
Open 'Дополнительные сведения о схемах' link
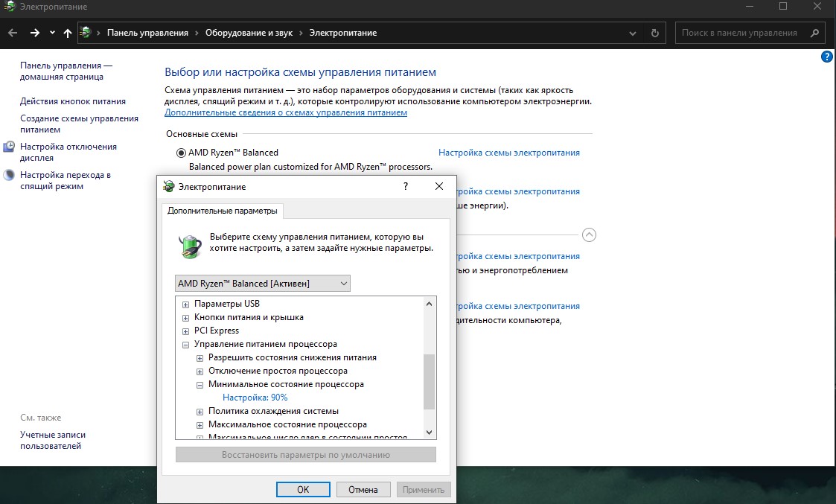coord(286,112)
